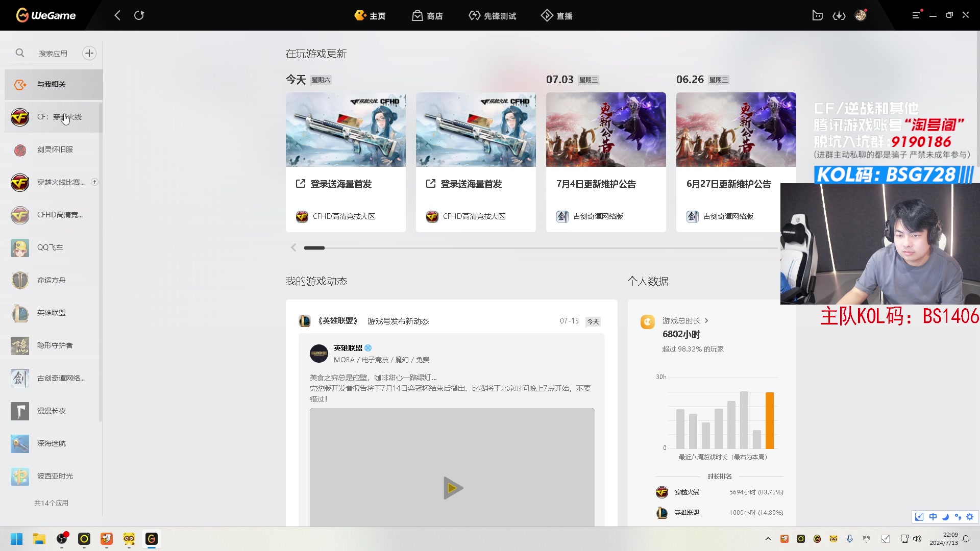Image resolution: width=980 pixels, height=551 pixels.
Task: Select CFHD高清竞技 in the sidebar
Action: pos(54,215)
